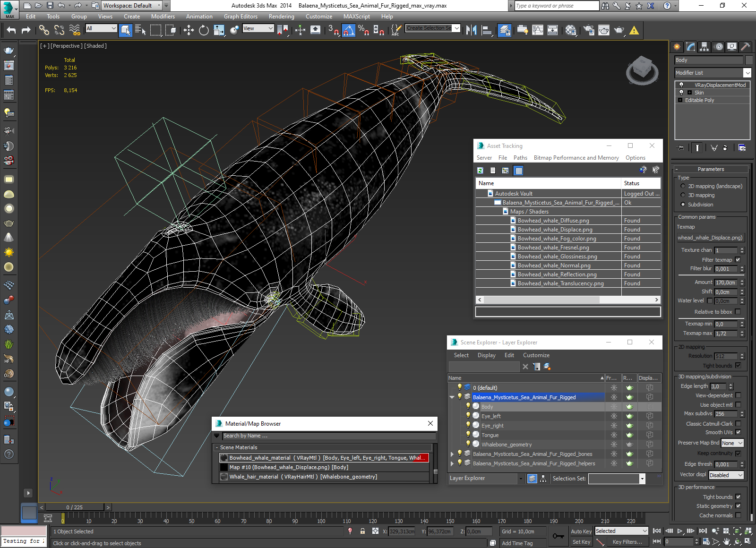This screenshot has height=548, width=756.
Task: Toggle Angle Snap in toolbar
Action: 348,30
